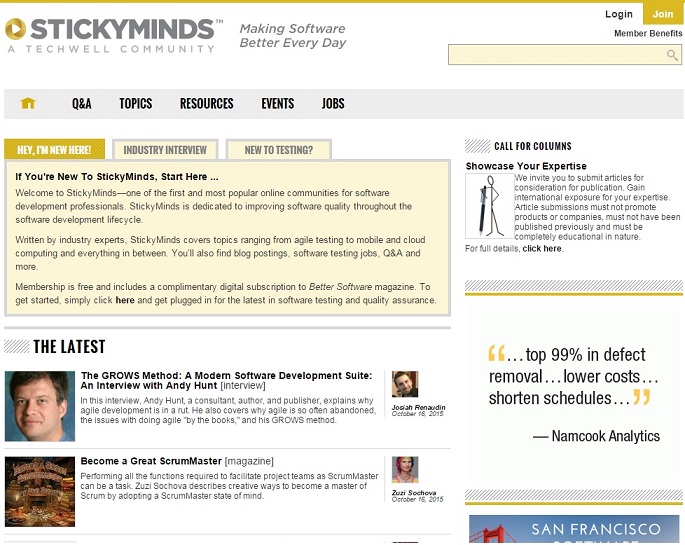Viewport: 685px width, 545px height.
Task: Click the Login link
Action: [x=619, y=14]
